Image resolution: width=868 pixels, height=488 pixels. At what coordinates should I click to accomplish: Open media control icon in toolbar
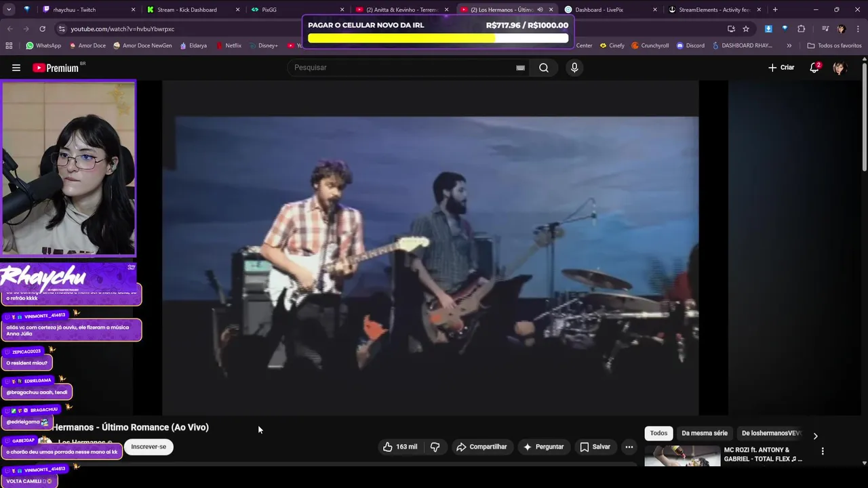pyautogui.click(x=825, y=29)
